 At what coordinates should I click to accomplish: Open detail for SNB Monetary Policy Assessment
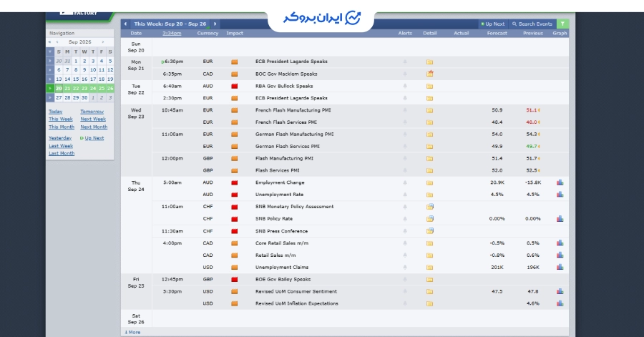click(x=429, y=207)
